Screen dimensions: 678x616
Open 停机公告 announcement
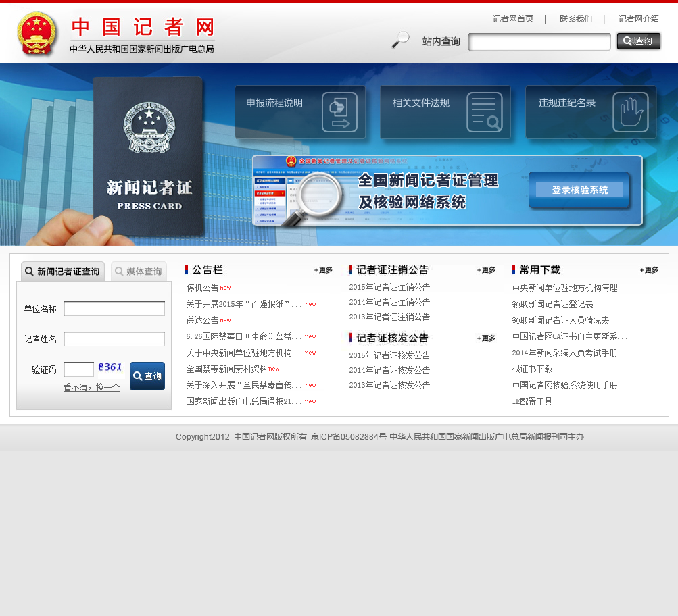tap(202, 288)
